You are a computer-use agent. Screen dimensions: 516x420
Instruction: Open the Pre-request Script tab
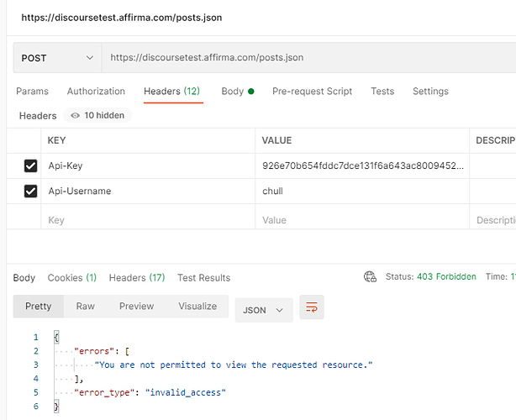312,91
